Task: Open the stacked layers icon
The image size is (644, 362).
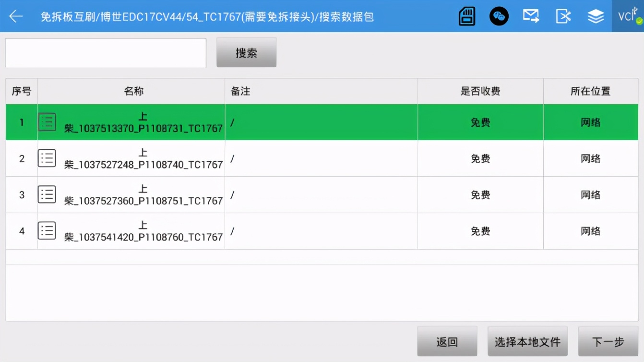Action: pyautogui.click(x=596, y=16)
